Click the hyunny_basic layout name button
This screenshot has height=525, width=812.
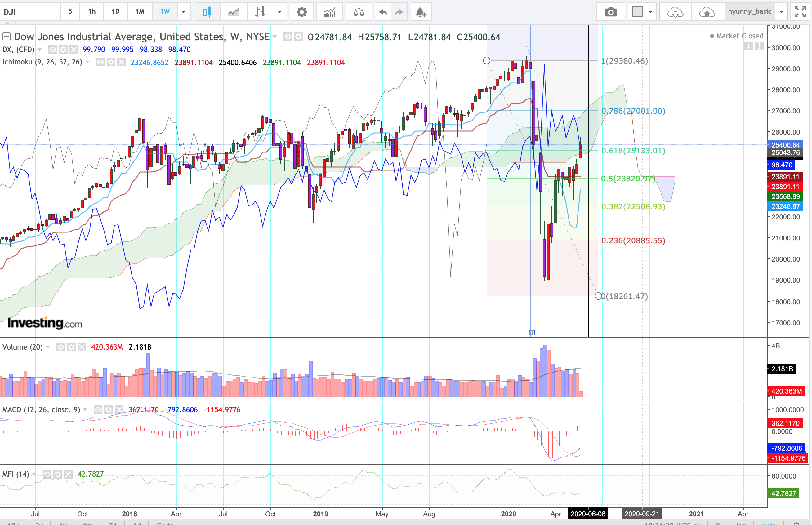click(x=750, y=11)
